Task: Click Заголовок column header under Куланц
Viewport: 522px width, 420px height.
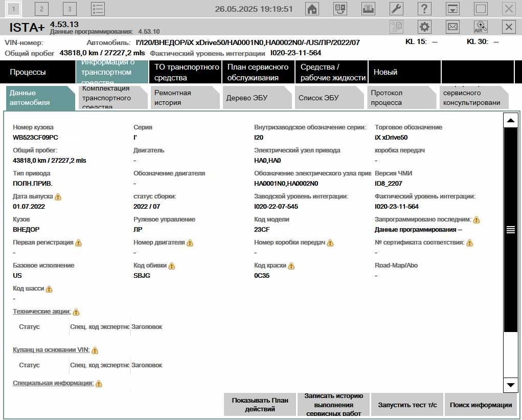Action: pos(147,365)
